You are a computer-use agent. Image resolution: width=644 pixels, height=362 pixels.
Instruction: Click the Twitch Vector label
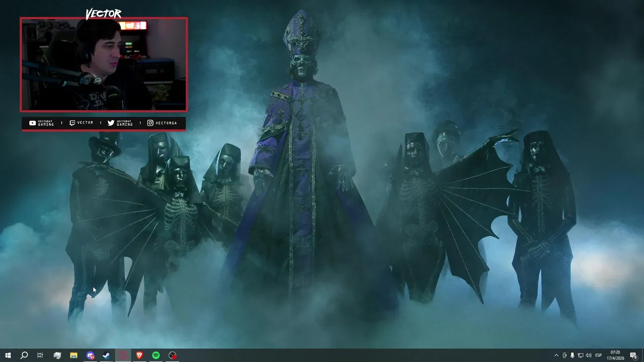coord(82,123)
